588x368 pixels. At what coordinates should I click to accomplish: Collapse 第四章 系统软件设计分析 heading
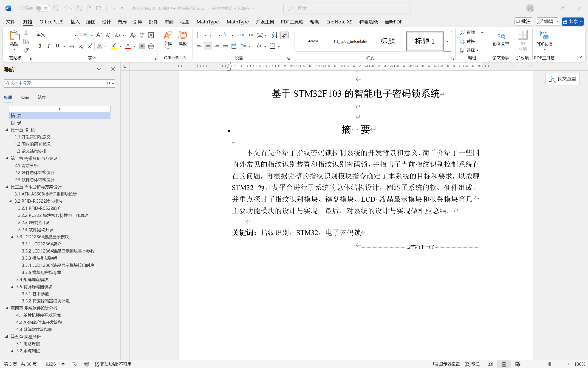click(x=7, y=308)
